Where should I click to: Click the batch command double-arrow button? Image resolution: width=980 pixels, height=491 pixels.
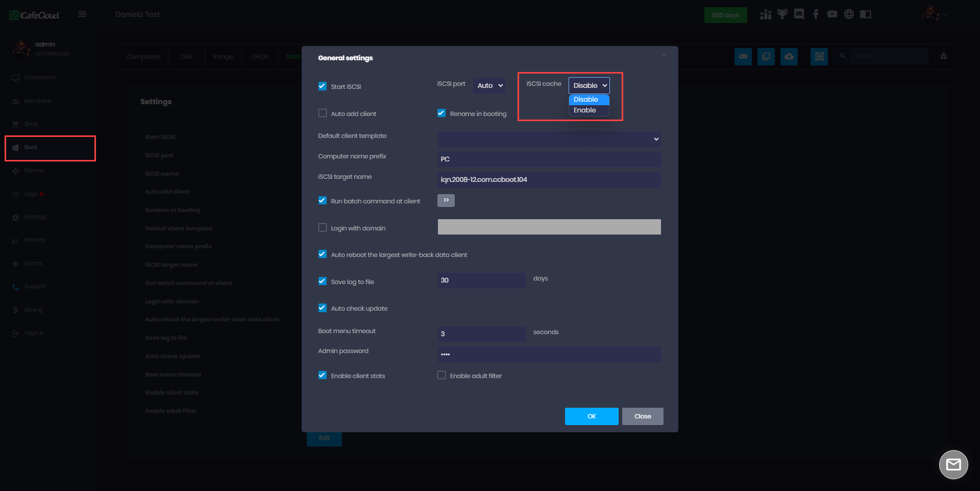coord(446,200)
